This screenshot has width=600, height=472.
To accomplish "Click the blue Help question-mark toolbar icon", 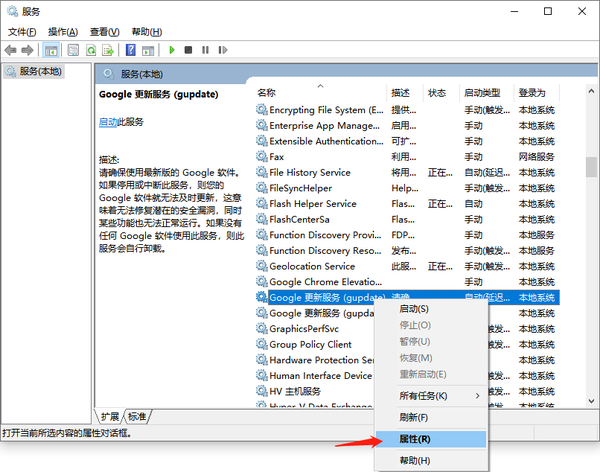I will [130, 50].
